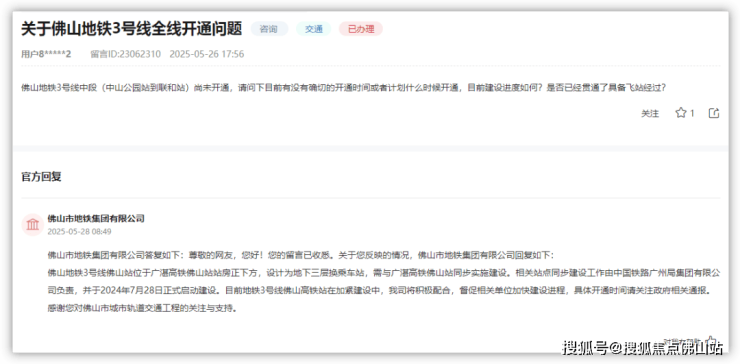This screenshot has height=364, width=740.
Task: Click the 留言ID:23062310 text
Action: click(126, 54)
